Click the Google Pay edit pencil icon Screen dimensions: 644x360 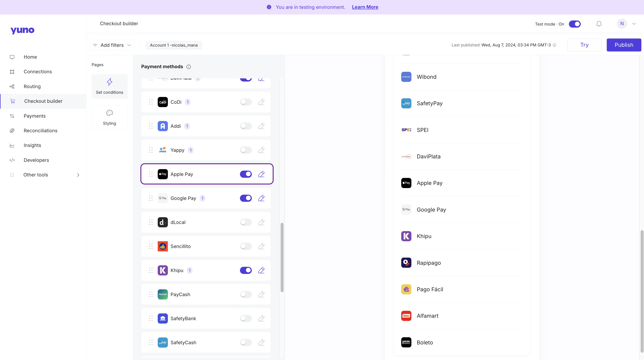pyautogui.click(x=261, y=198)
